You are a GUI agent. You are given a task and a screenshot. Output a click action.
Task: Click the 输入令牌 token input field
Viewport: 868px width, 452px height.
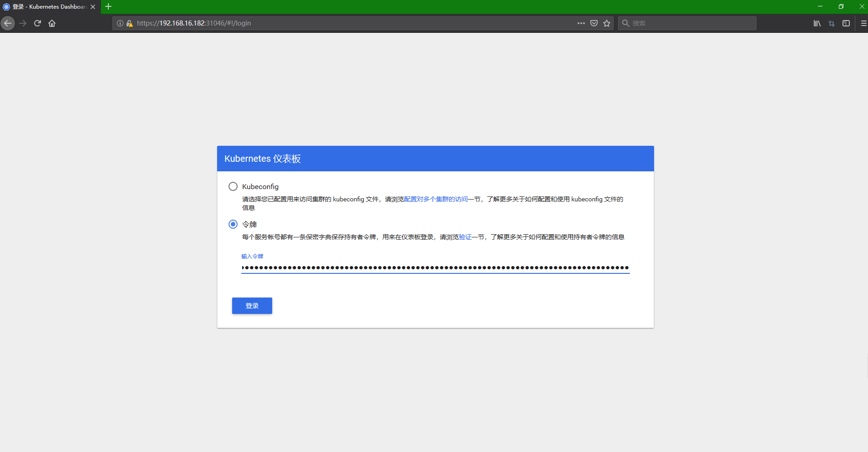point(436,267)
